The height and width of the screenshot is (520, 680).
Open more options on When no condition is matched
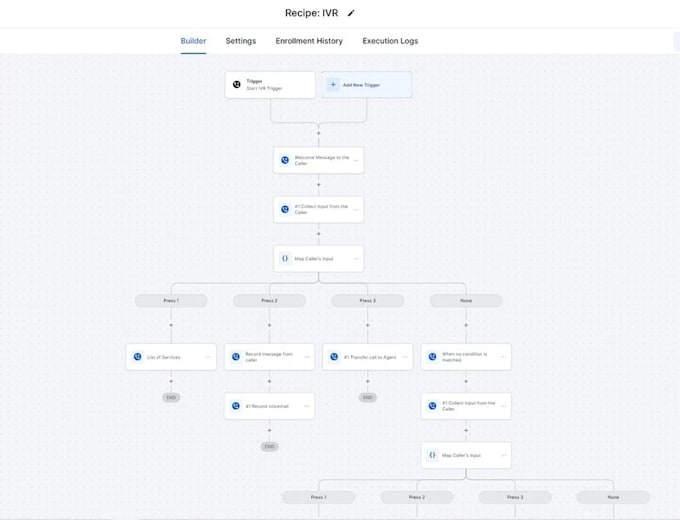click(503, 357)
